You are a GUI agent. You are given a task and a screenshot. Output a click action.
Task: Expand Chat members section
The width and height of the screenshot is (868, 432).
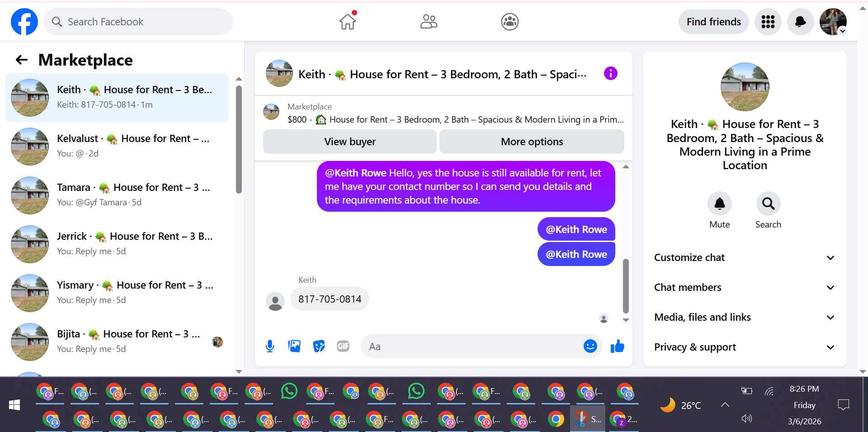coord(745,287)
